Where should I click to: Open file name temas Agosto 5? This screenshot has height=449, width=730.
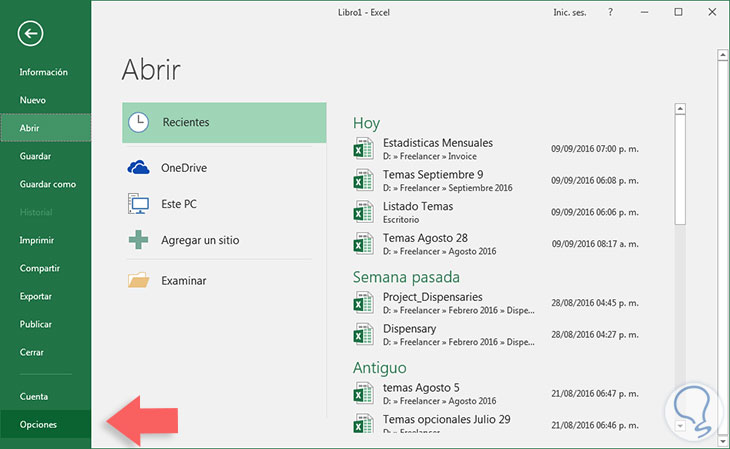click(x=421, y=388)
